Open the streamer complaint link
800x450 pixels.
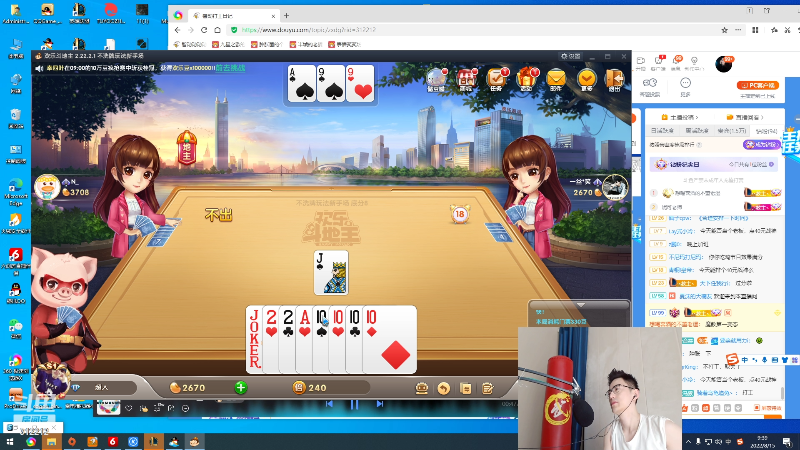[680, 117]
